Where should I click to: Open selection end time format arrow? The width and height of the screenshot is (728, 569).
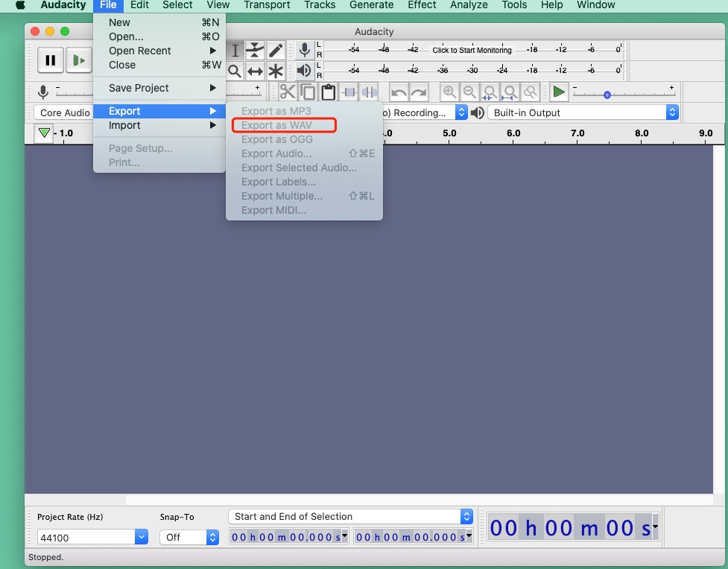coord(469,535)
